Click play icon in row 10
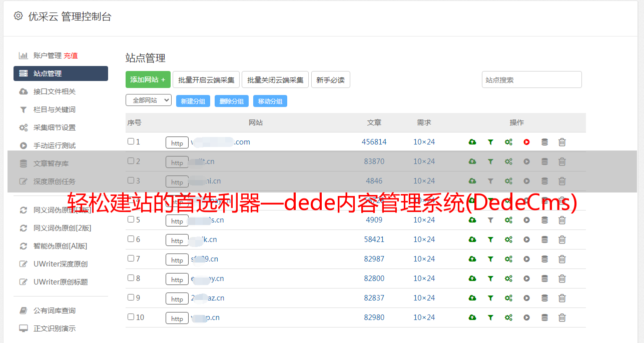Image resolution: width=644 pixels, height=343 pixels. tap(526, 317)
